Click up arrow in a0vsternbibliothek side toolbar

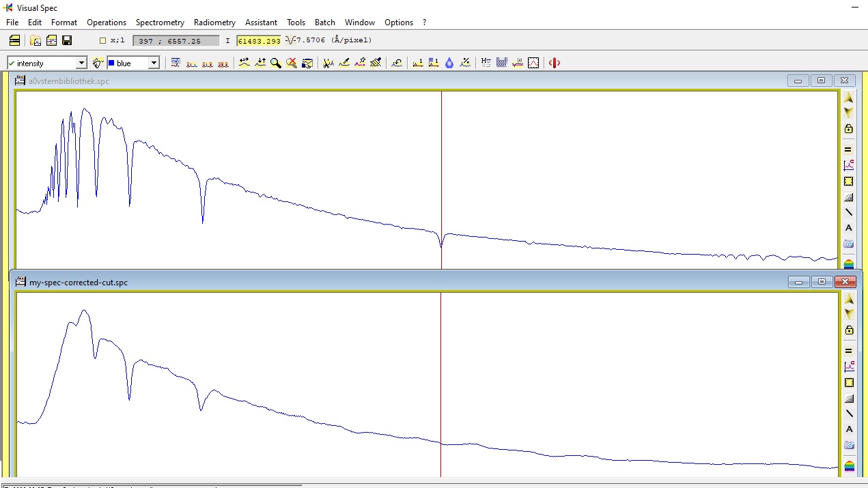(849, 98)
